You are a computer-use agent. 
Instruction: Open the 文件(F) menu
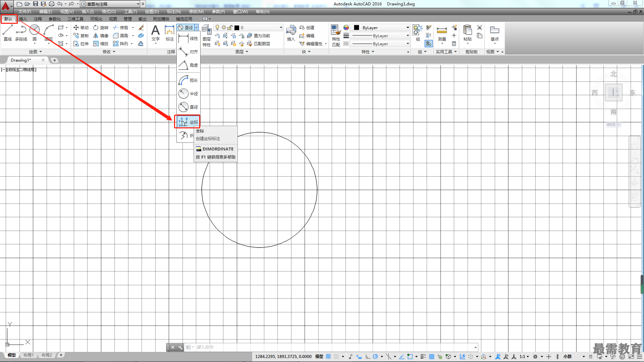pos(25,12)
